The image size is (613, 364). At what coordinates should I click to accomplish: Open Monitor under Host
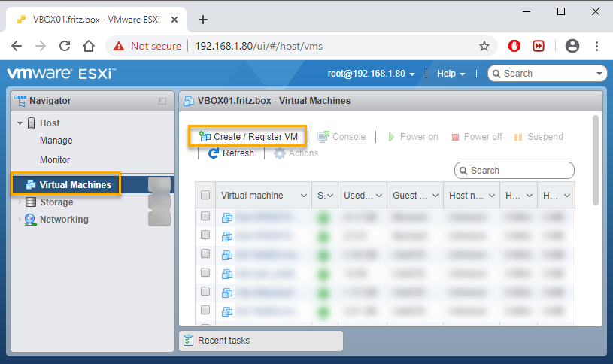click(x=55, y=160)
